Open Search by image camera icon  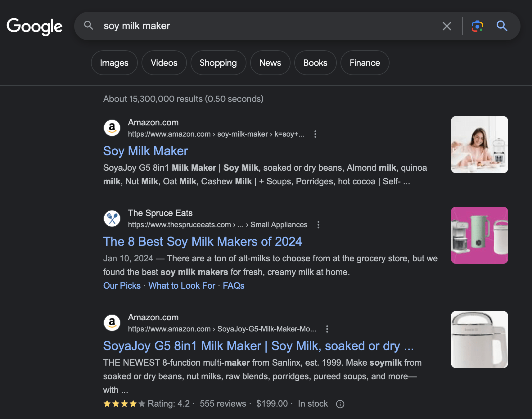477,26
